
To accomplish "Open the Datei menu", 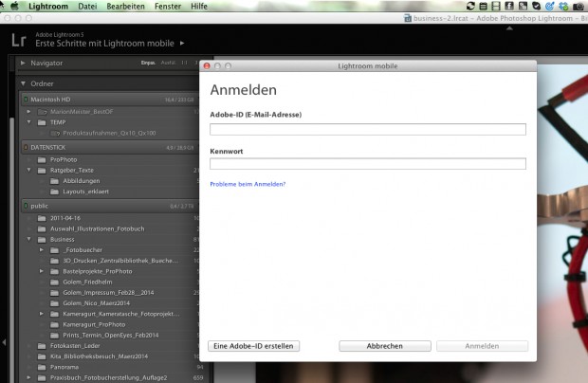I will pos(87,6).
